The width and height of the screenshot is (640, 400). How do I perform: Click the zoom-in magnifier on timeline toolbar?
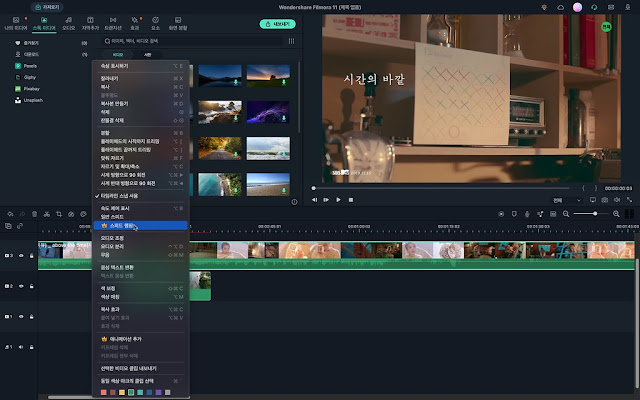(x=616, y=214)
